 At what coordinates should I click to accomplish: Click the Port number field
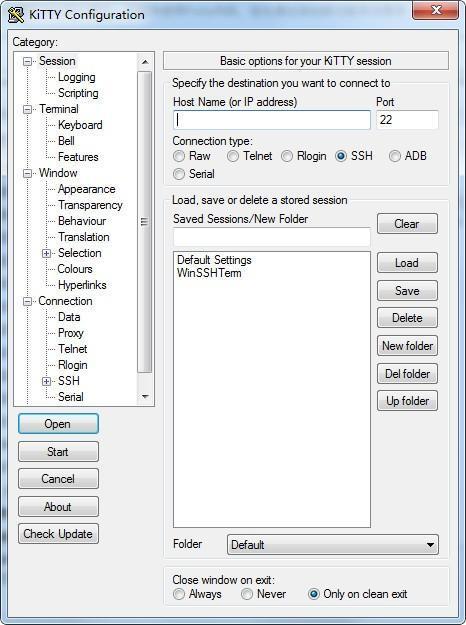click(x=407, y=120)
